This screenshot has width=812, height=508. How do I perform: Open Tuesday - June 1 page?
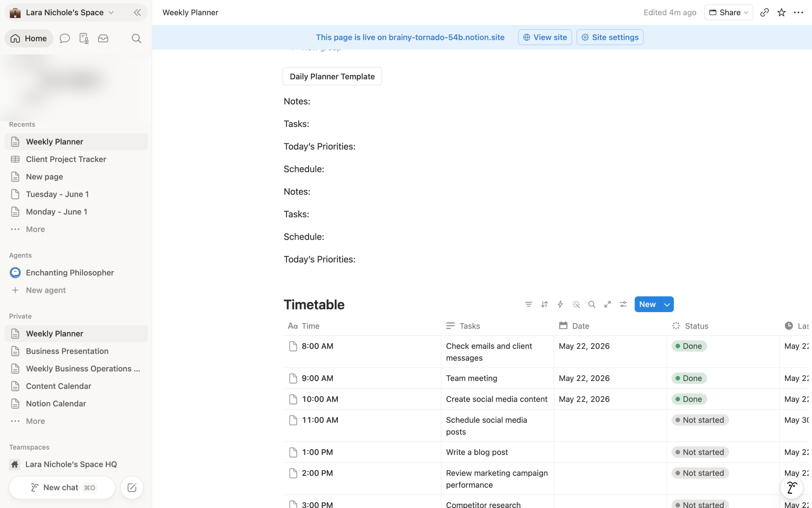(x=76, y=194)
